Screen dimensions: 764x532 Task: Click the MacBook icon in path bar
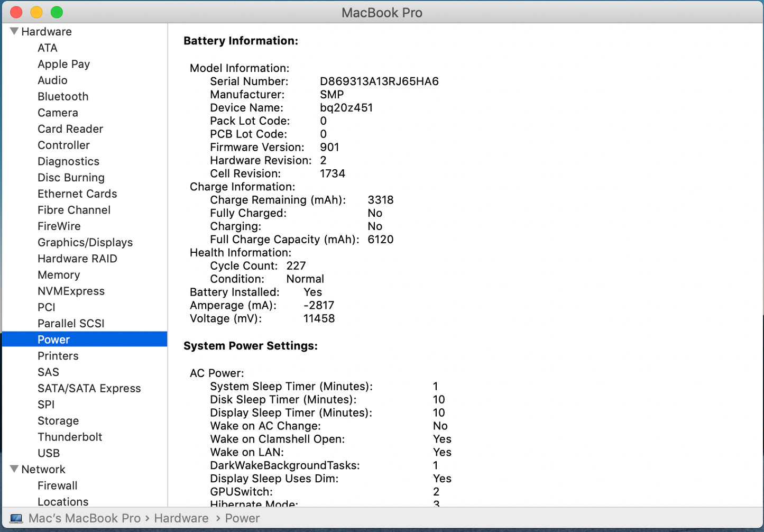(16, 519)
